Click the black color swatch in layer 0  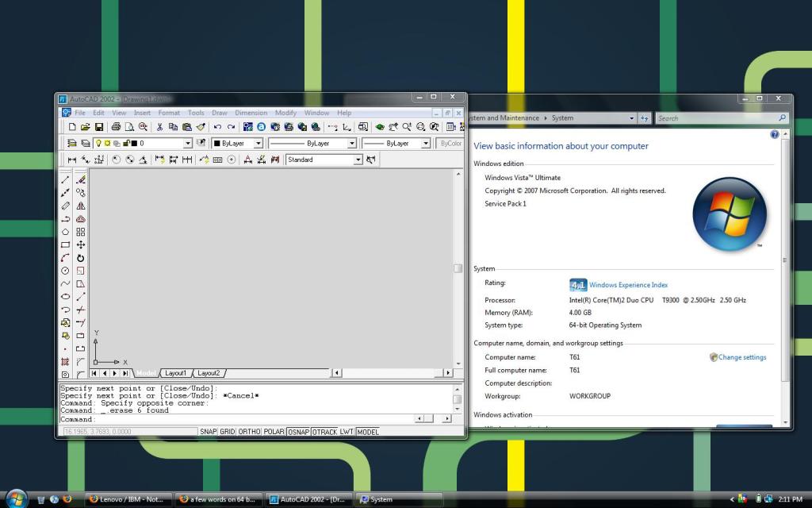click(x=134, y=143)
